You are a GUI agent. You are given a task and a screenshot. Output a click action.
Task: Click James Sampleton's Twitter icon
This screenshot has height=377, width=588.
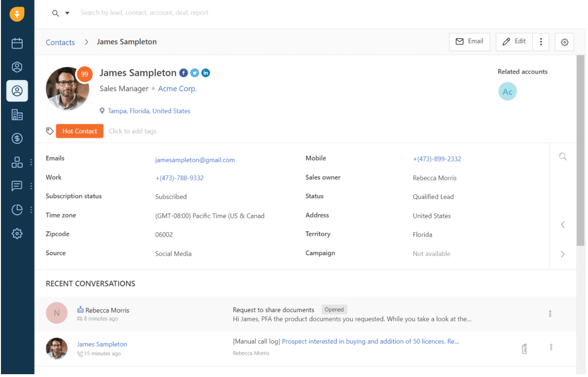tap(194, 73)
